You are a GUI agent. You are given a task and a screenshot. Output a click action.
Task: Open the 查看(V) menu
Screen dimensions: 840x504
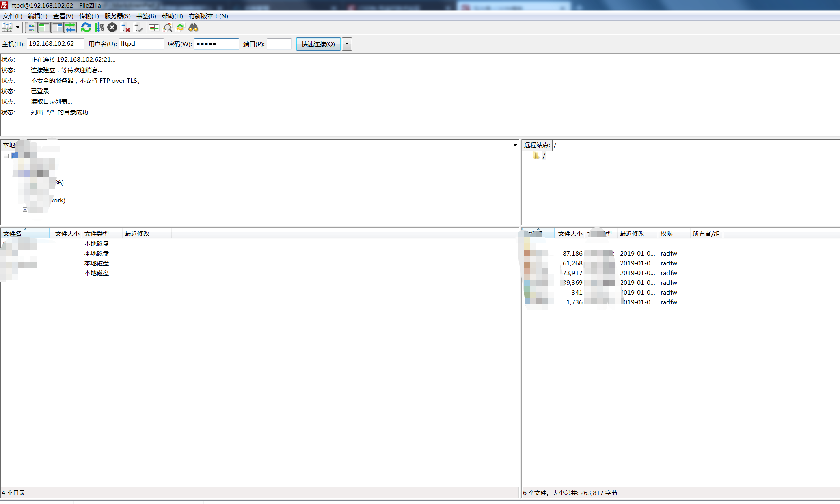63,16
